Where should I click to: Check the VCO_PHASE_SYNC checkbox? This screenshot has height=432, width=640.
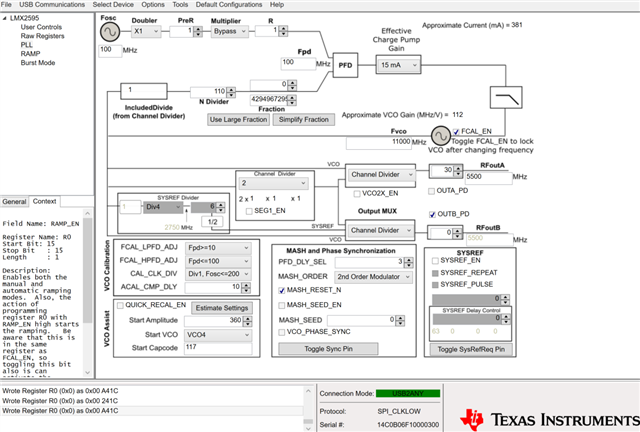[x=282, y=332]
